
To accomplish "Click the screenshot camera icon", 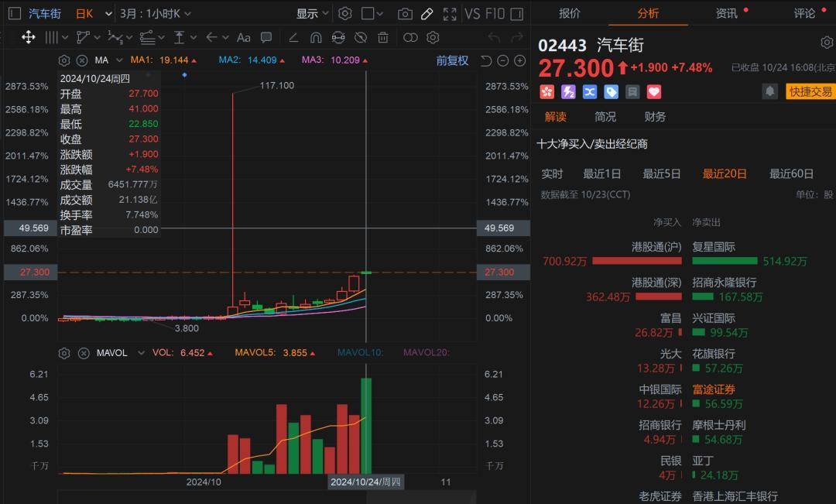I will 405,13.
